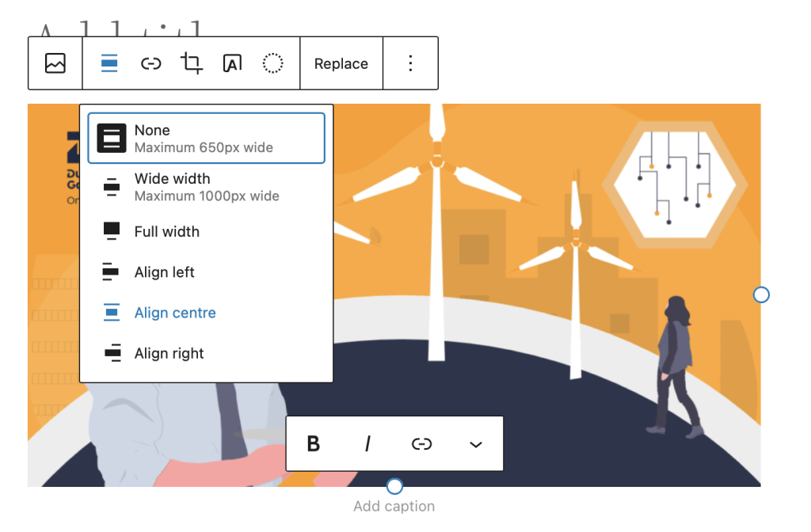Open the link insertion tool in the toolbar
811x532 pixels.
click(x=150, y=63)
